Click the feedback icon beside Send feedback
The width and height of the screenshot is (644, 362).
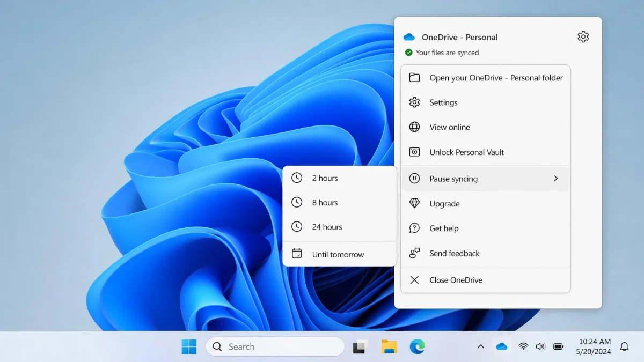(414, 253)
